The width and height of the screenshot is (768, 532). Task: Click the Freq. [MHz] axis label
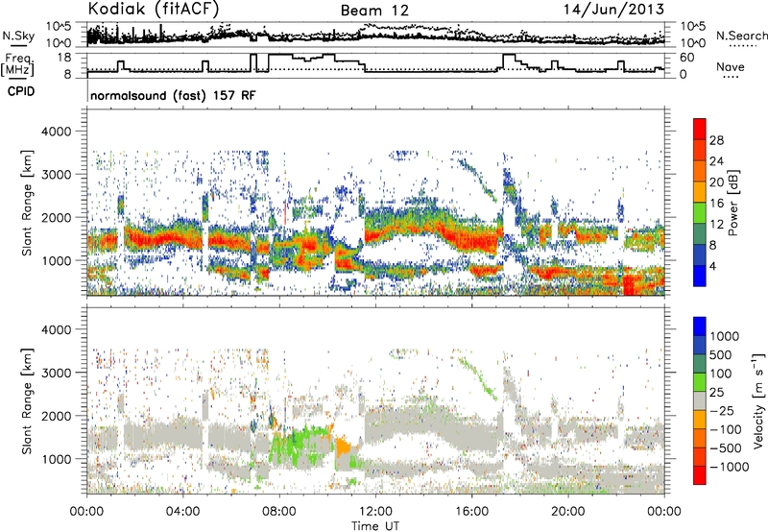(x=18, y=65)
